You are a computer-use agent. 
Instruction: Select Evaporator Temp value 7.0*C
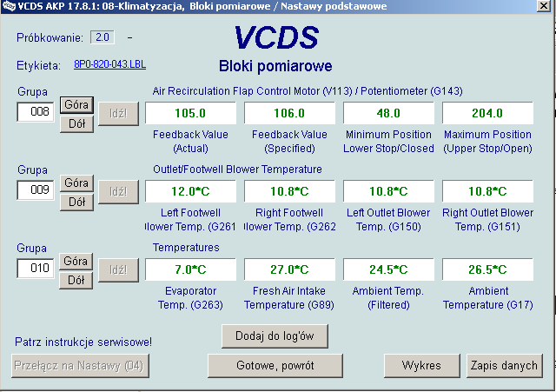click(190, 269)
